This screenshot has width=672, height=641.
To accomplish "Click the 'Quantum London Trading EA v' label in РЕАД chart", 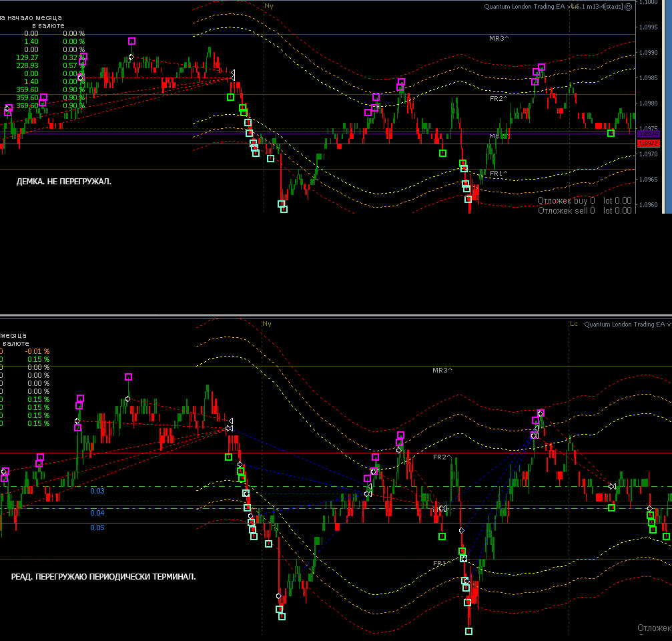I will [x=628, y=324].
